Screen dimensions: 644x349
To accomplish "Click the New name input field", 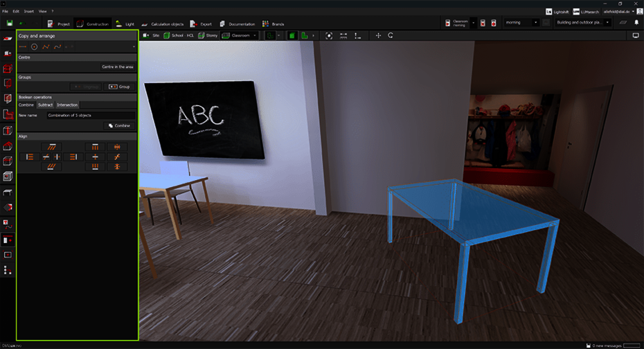I will pos(91,115).
